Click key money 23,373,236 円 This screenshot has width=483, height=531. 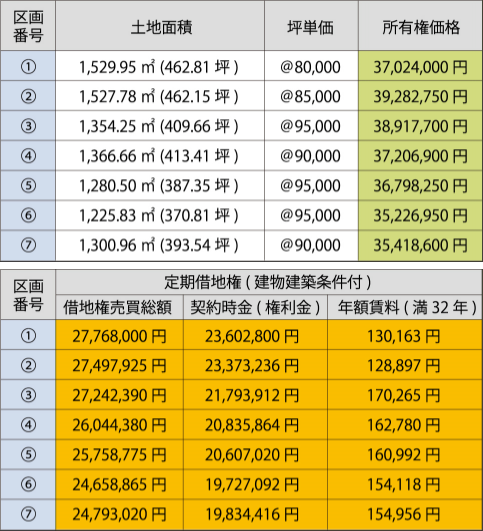(255, 365)
